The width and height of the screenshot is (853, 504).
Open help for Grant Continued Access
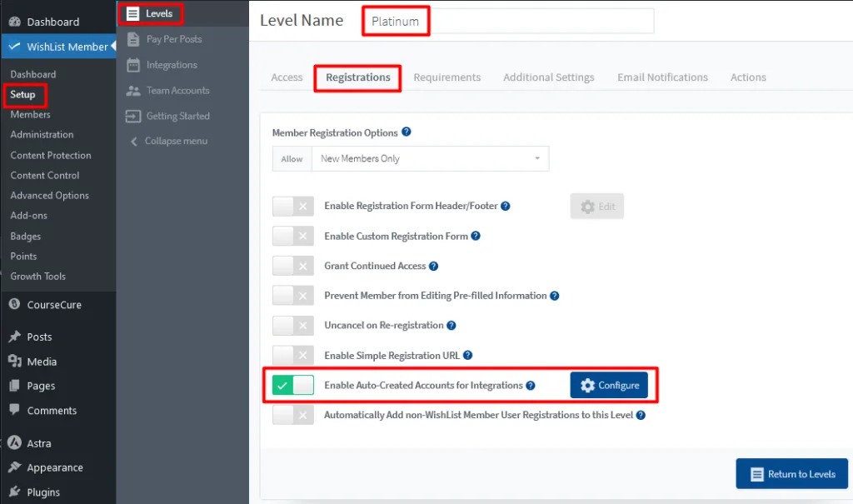click(433, 266)
